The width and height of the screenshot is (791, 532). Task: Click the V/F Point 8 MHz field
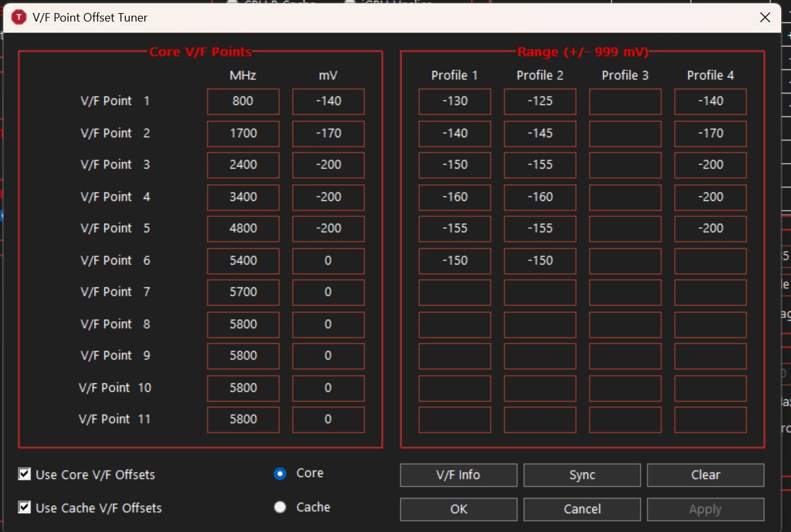[243, 324]
